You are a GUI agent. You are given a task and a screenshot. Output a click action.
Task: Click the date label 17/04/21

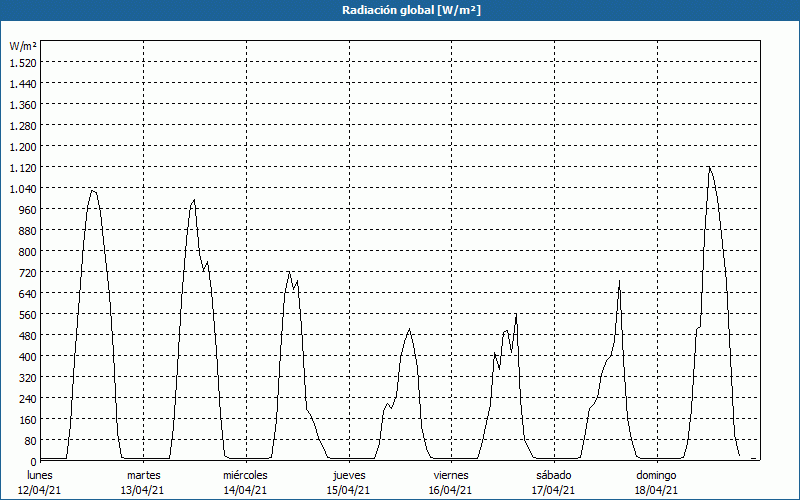(554, 490)
